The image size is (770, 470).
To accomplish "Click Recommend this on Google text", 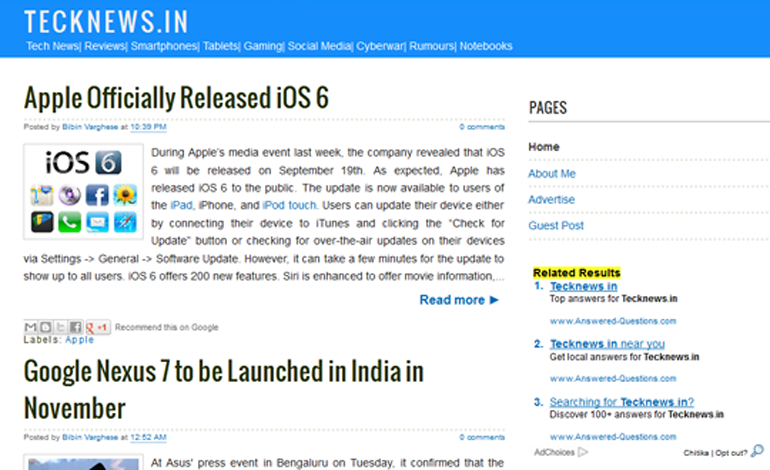I will (166, 327).
